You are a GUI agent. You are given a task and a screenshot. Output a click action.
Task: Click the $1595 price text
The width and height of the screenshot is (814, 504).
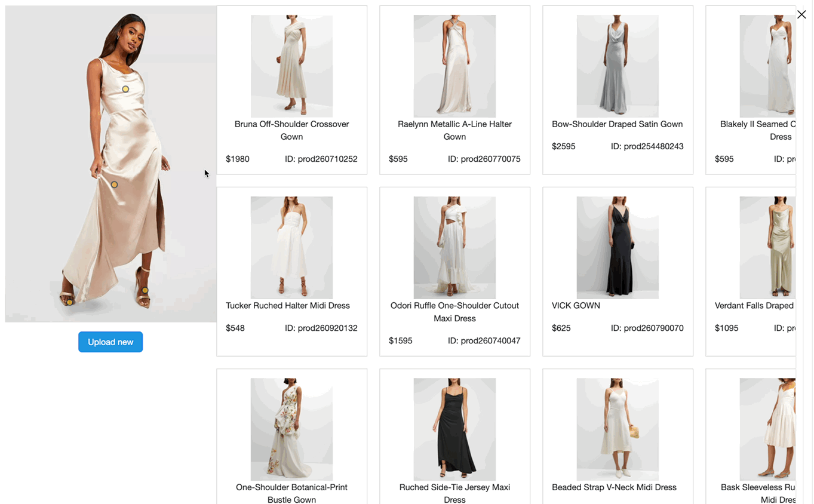[x=401, y=341]
